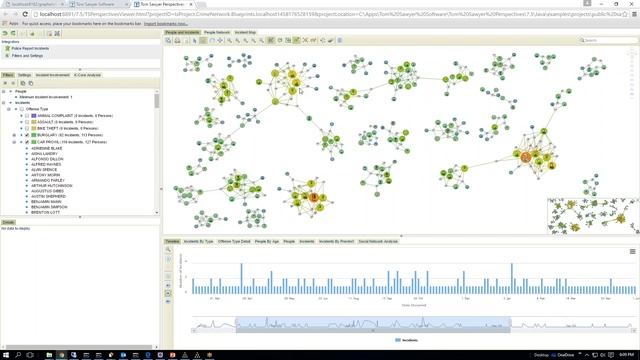Click the graph overview minimap thumbnail
The image size is (640, 360).
point(593,216)
